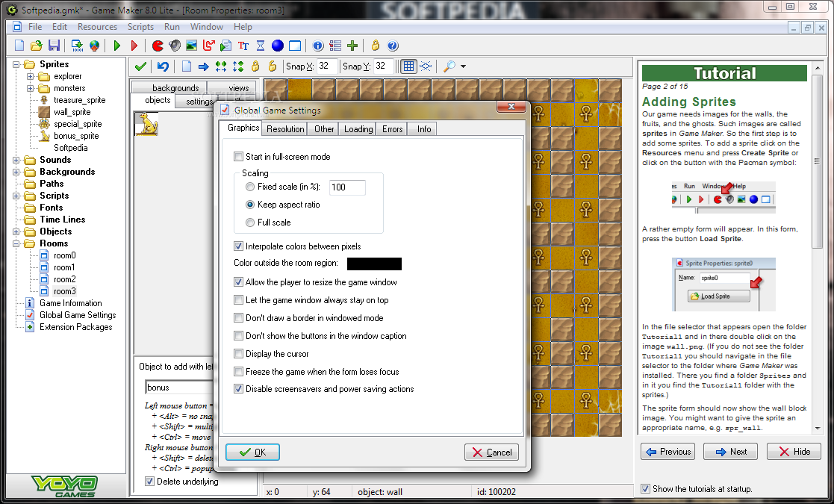Screen dimensions: 834x504
Task: Create a new game file
Action: 19,46
